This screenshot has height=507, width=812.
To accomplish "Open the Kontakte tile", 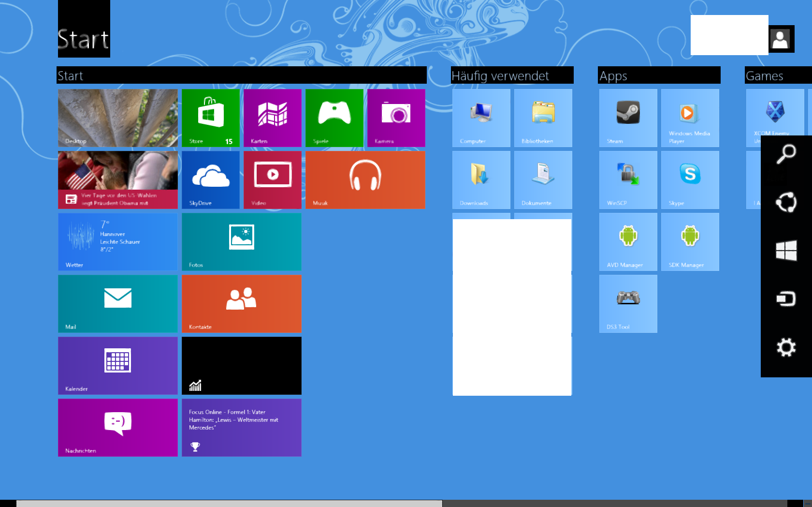I will click(242, 304).
